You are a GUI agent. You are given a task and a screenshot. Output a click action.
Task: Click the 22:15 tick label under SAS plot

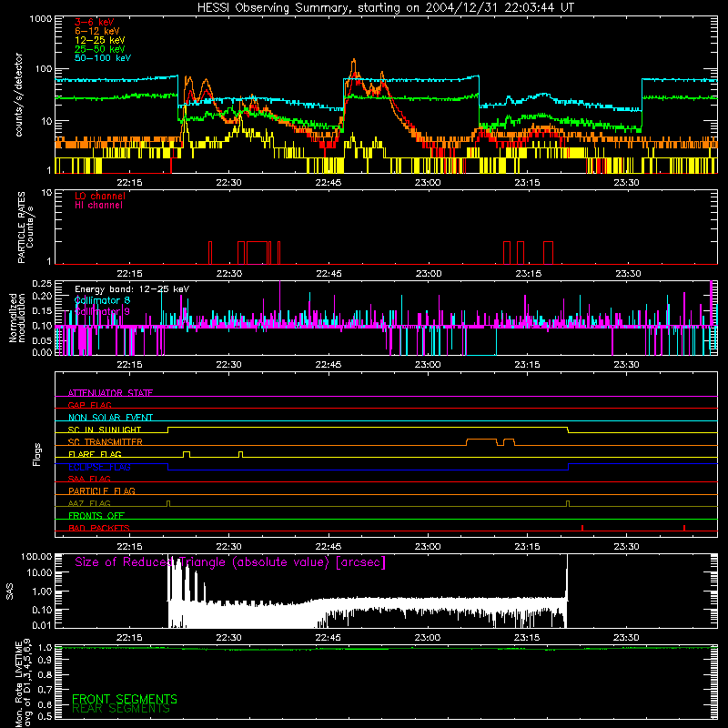[x=129, y=638]
